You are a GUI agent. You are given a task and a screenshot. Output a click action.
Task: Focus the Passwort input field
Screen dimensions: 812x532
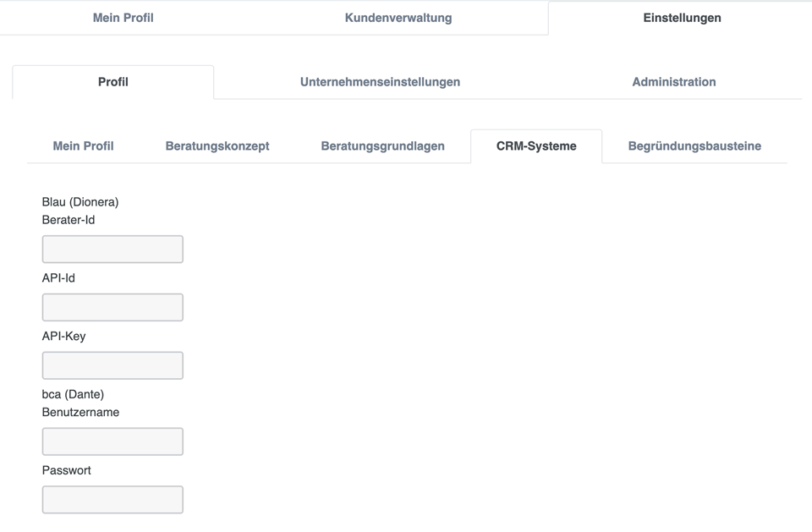point(112,499)
